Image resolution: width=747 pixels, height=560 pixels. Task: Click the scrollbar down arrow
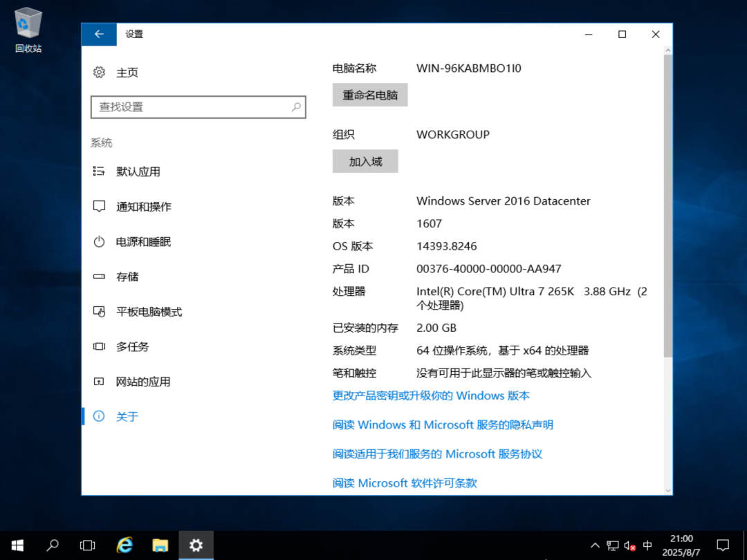click(x=668, y=490)
